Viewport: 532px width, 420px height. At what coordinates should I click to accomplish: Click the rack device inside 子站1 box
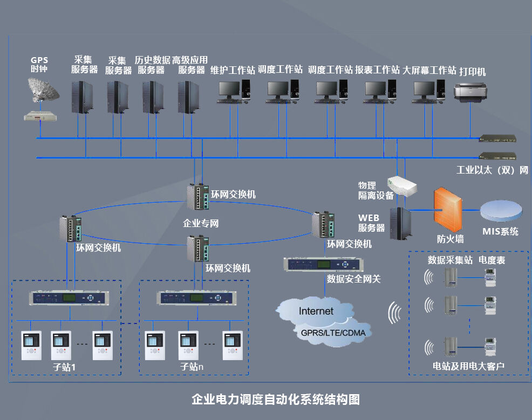[69, 298]
